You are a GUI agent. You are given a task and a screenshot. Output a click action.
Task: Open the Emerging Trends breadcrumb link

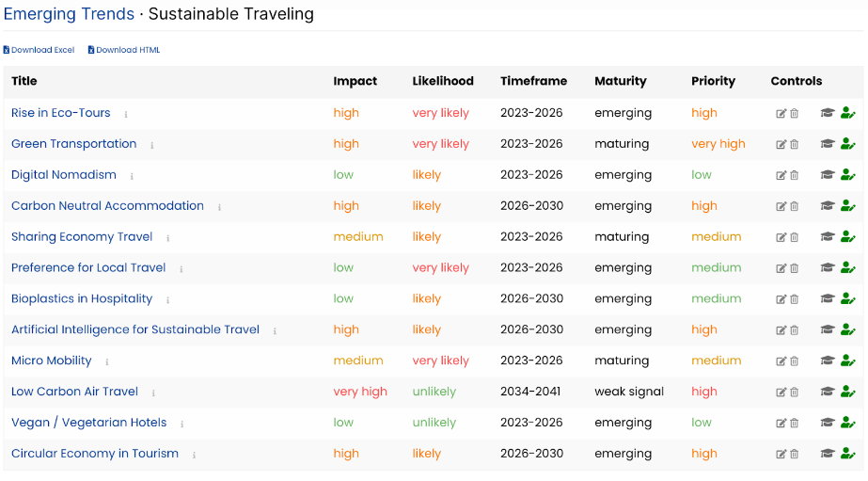[x=69, y=14]
